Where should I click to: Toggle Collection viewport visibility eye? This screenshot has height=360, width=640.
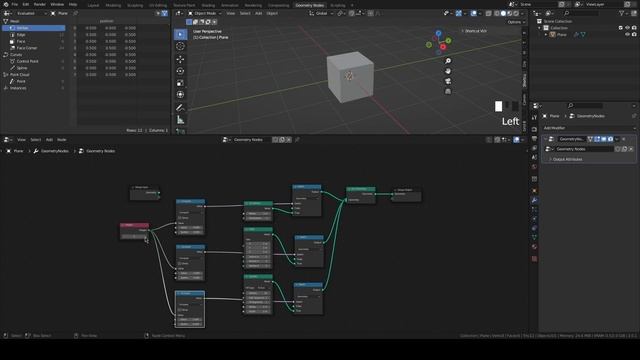627,28
